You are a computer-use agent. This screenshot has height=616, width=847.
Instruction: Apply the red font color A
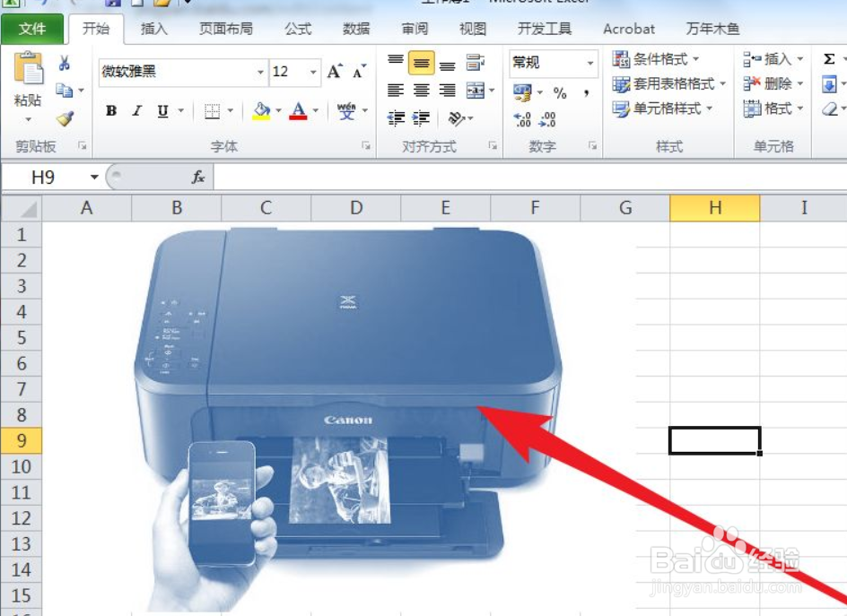pos(298,111)
